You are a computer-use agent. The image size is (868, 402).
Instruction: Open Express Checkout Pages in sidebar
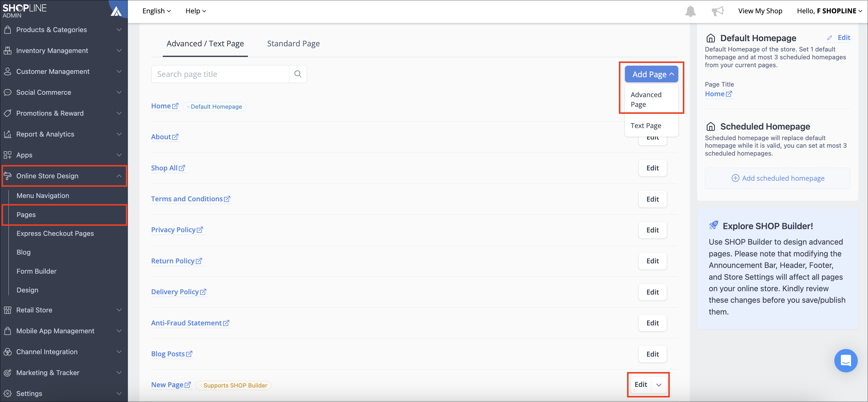coord(55,234)
